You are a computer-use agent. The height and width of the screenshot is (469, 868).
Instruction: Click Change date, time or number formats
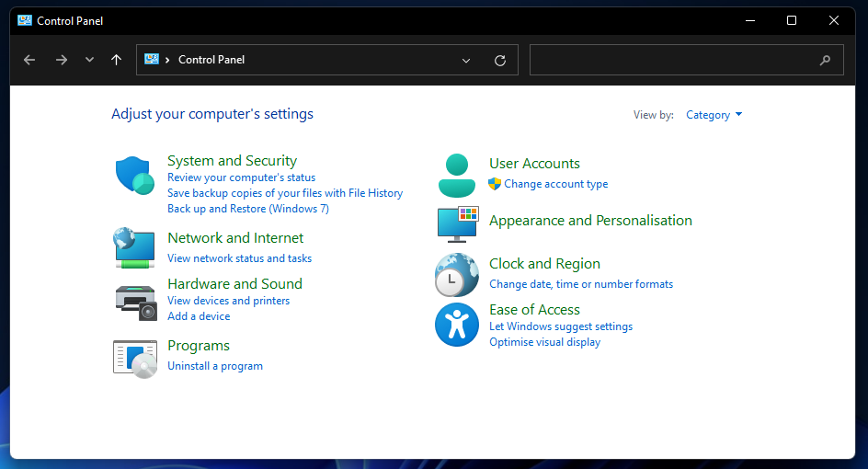coord(581,284)
